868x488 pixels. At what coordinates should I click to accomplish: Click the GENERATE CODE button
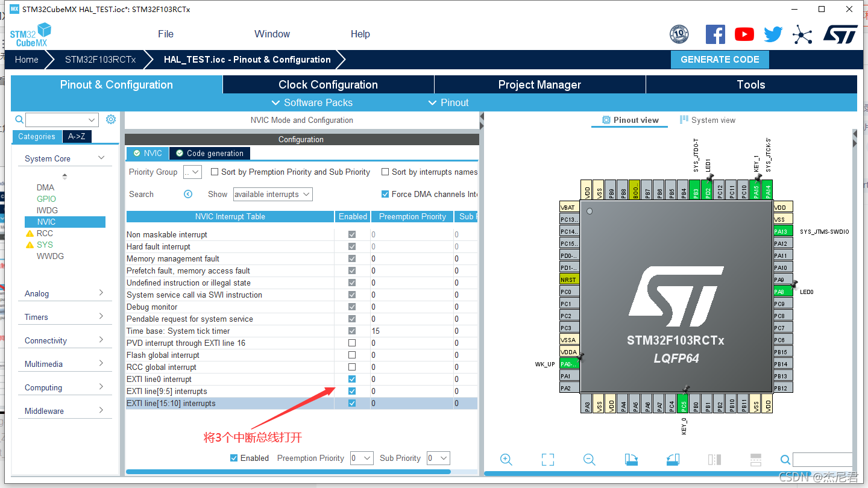click(x=720, y=60)
